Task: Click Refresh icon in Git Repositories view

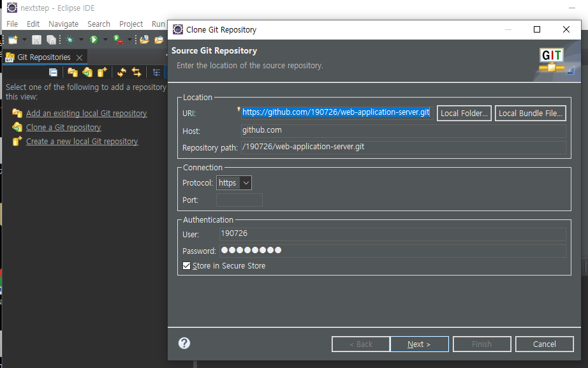Action: (121, 73)
